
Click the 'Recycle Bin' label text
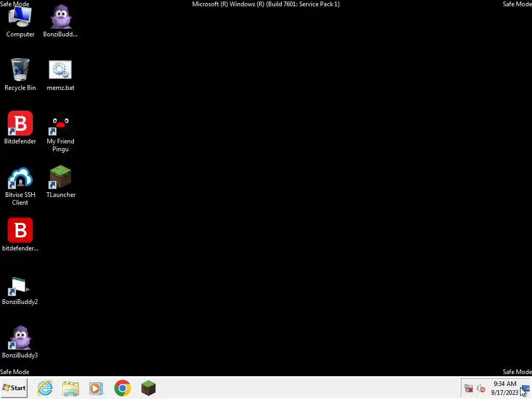tap(20, 87)
